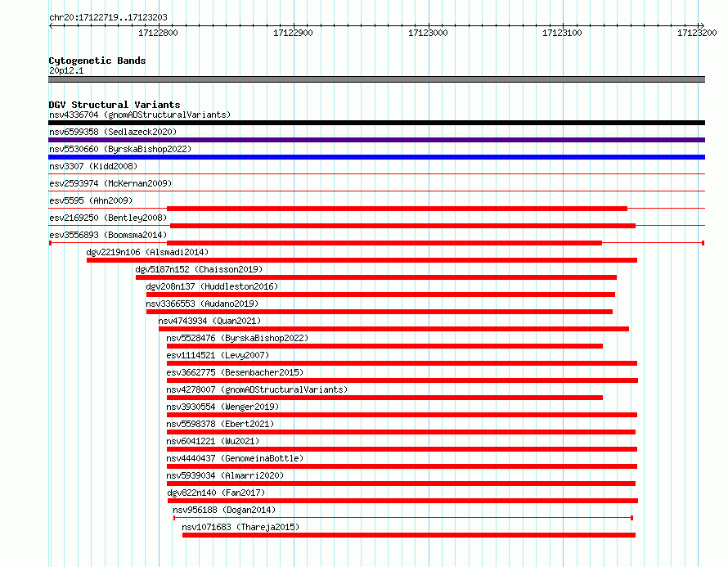Click the esv2169250 Bentley2008 label
Image resolution: width=728 pixels, height=567 pixels.
[108, 218]
